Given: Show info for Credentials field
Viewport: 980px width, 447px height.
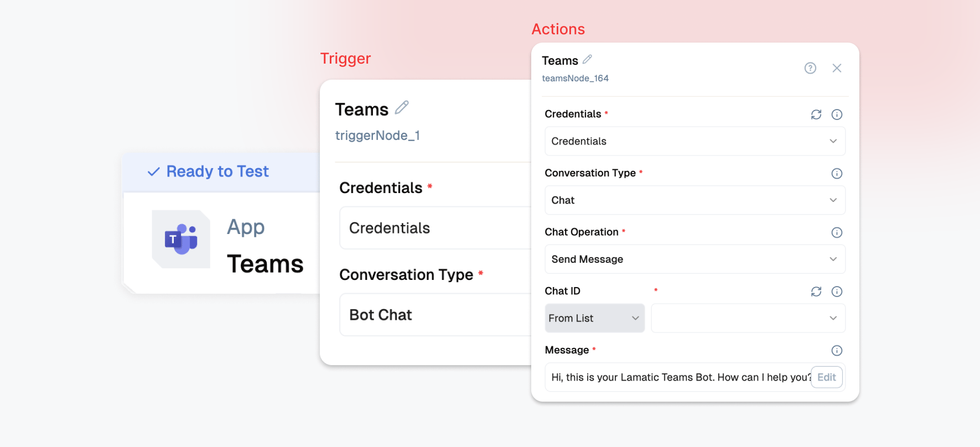Looking at the screenshot, I should point(837,115).
